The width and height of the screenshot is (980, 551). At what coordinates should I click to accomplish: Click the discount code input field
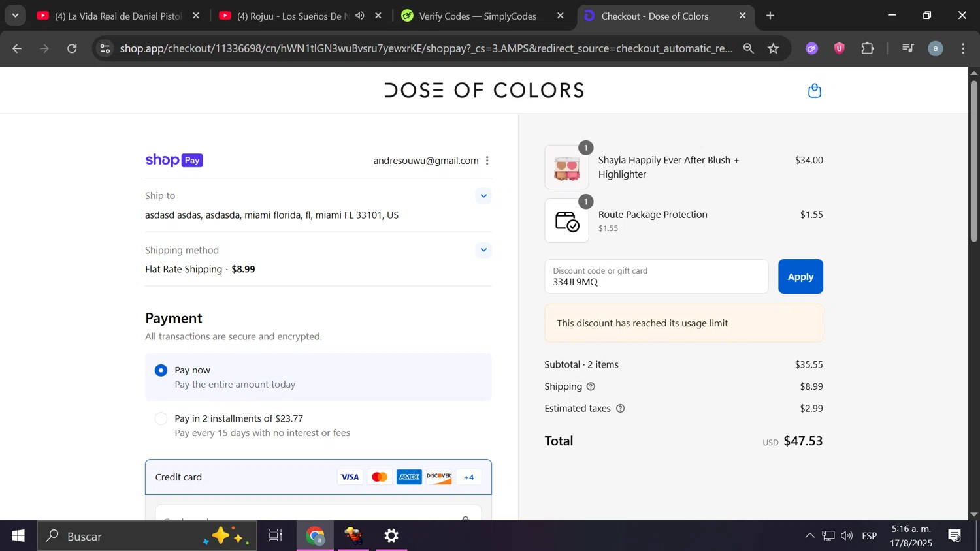pyautogui.click(x=657, y=277)
